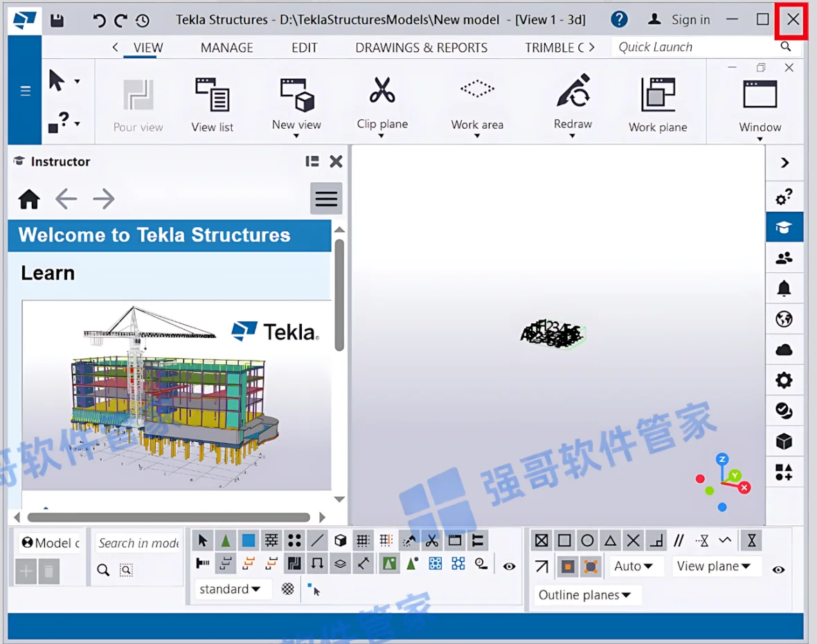The width and height of the screenshot is (817, 644).
Task: Open the globe side pane icon
Action: pos(784,319)
